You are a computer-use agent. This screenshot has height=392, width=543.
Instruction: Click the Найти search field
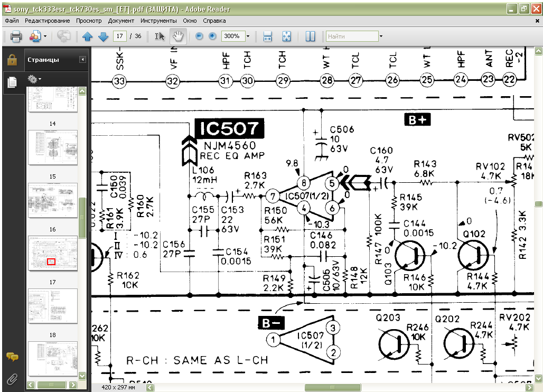pos(352,36)
